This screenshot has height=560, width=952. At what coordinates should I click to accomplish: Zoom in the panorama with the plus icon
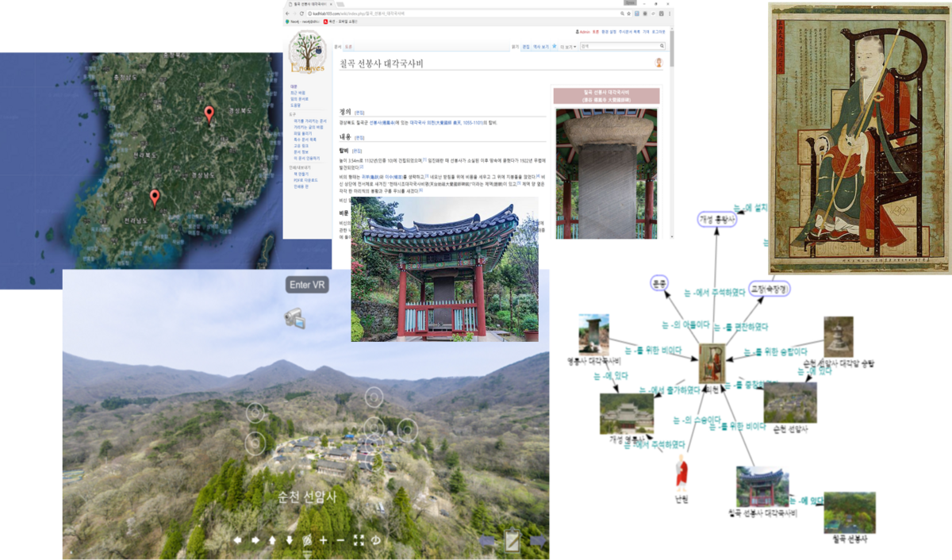[x=324, y=540]
